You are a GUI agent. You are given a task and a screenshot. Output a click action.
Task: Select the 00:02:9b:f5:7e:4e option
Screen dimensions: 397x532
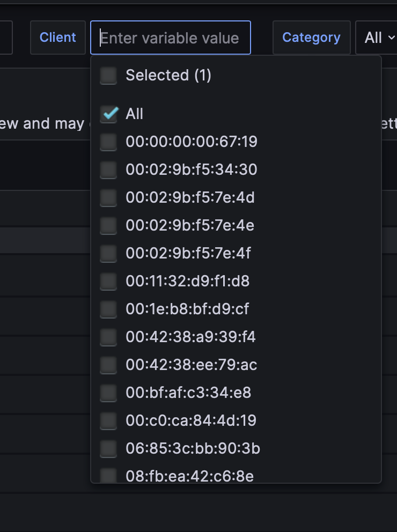coord(108,226)
